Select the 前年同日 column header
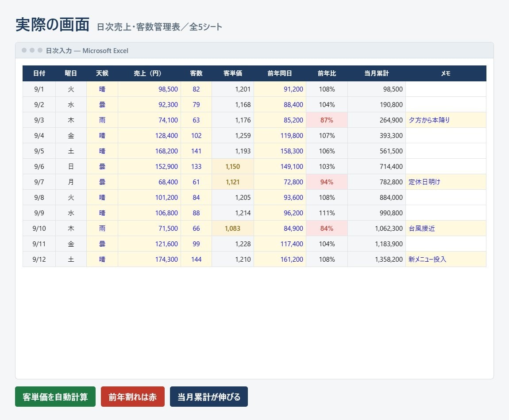This screenshot has width=509, height=420. pos(280,73)
